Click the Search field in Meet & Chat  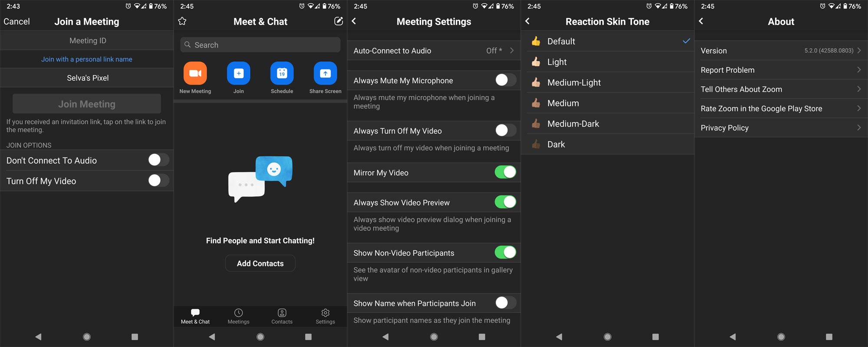260,45
